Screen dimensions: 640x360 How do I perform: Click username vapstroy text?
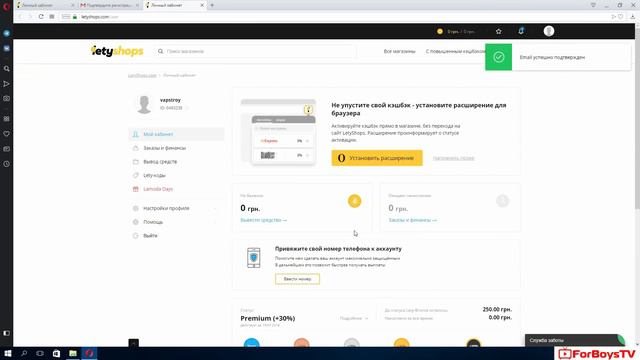click(x=170, y=100)
